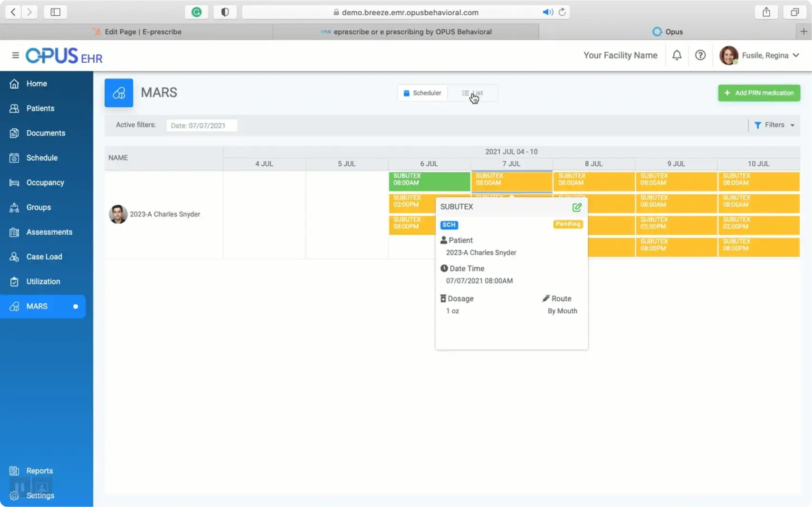Open Settings gear in the sidebar
812x507 pixels.
pos(14,496)
